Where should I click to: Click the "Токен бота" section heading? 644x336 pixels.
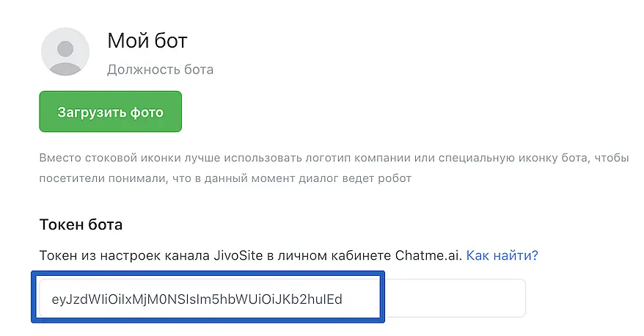point(81,224)
